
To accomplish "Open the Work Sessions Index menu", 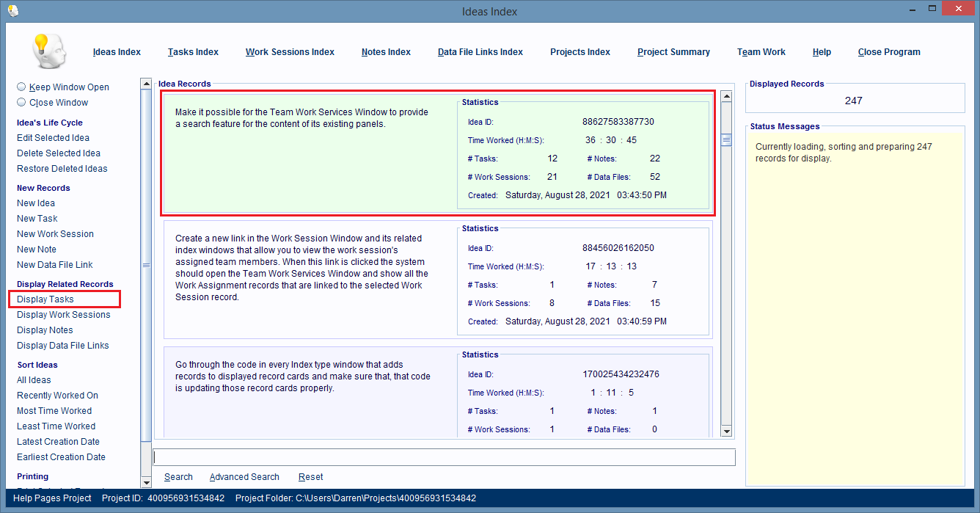I will (x=290, y=52).
